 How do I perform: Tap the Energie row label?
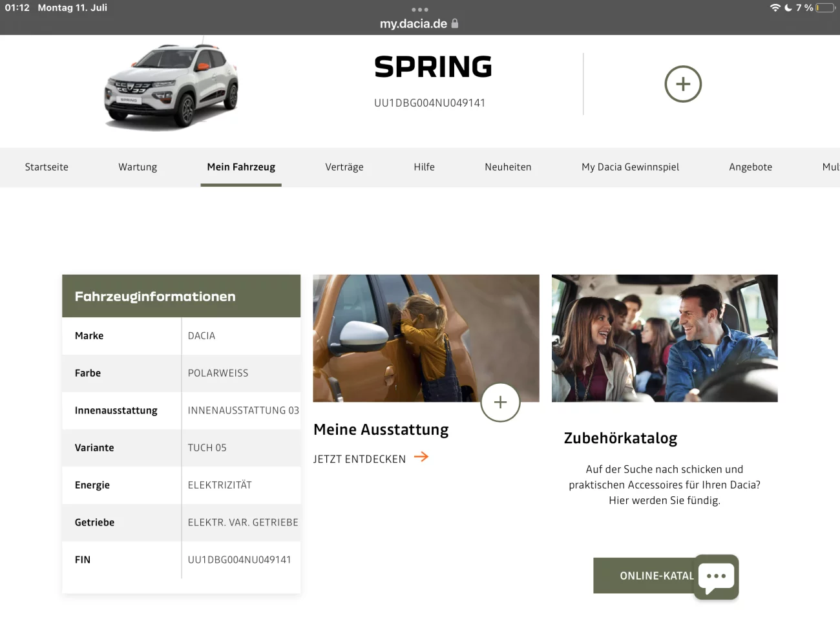point(92,485)
